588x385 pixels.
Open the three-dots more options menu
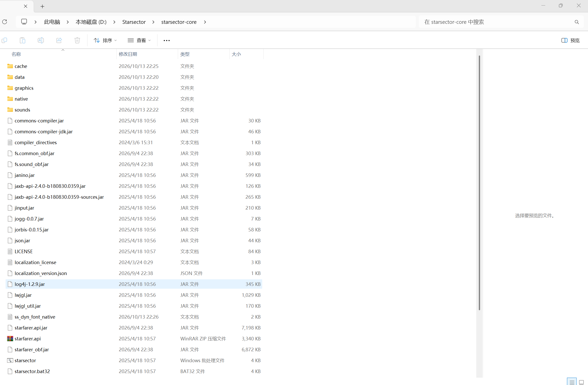click(167, 41)
